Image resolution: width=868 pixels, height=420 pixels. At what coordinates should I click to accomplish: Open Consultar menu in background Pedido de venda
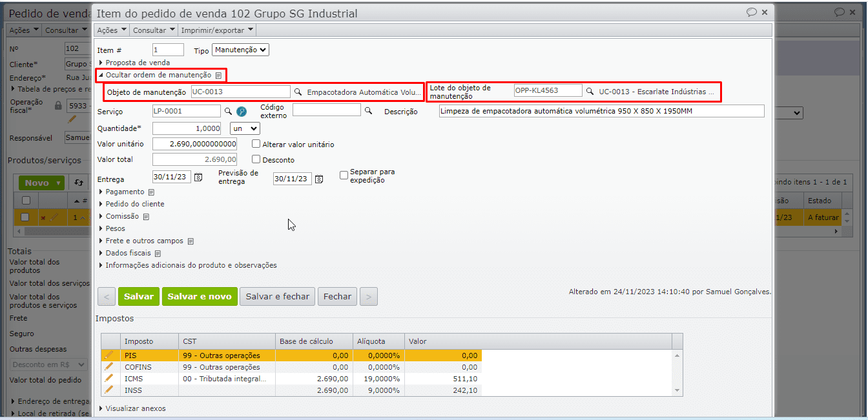click(65, 30)
